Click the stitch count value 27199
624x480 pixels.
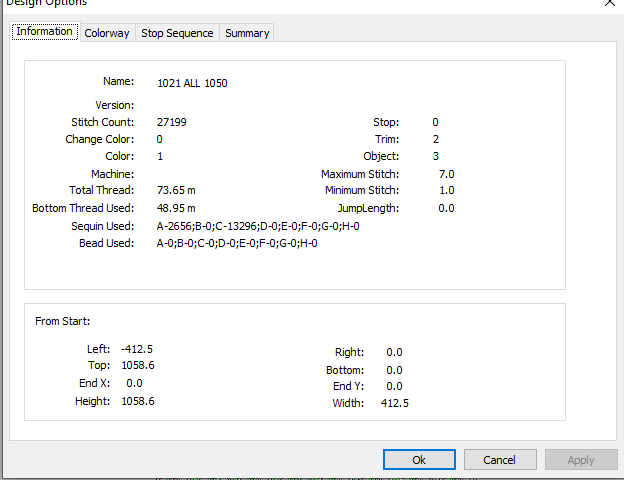click(172, 122)
